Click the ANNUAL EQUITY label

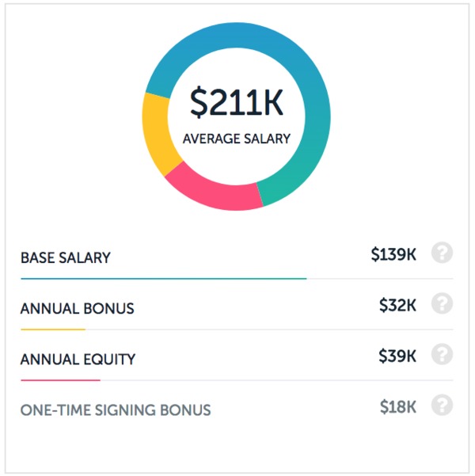tap(78, 359)
